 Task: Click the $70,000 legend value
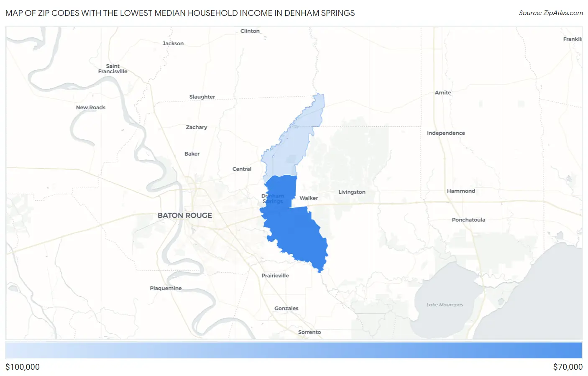[x=568, y=367]
